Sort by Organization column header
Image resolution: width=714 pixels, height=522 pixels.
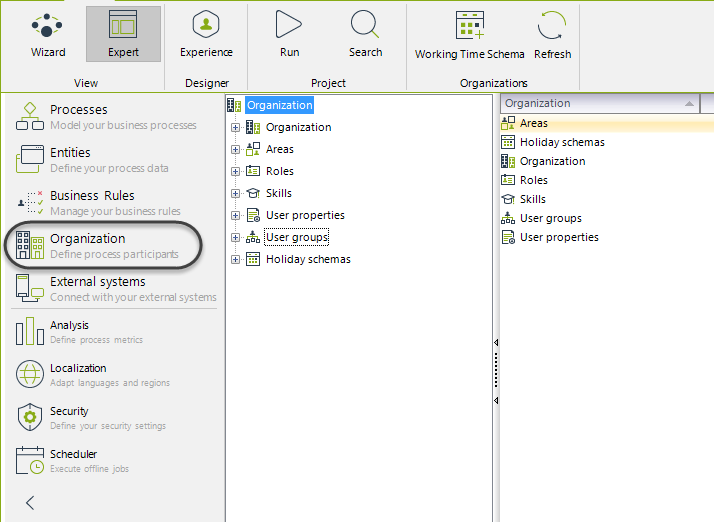coord(600,103)
